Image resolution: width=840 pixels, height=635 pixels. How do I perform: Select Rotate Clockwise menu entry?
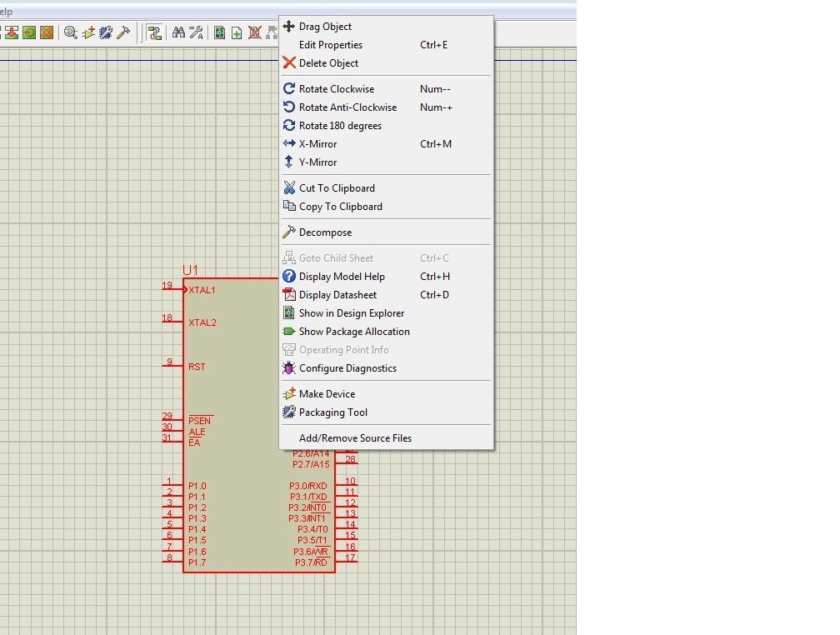337,89
